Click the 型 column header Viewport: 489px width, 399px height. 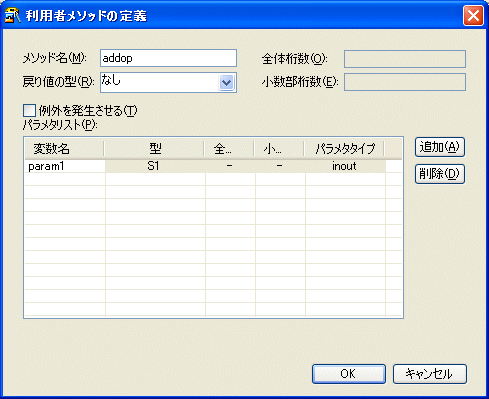click(x=154, y=149)
